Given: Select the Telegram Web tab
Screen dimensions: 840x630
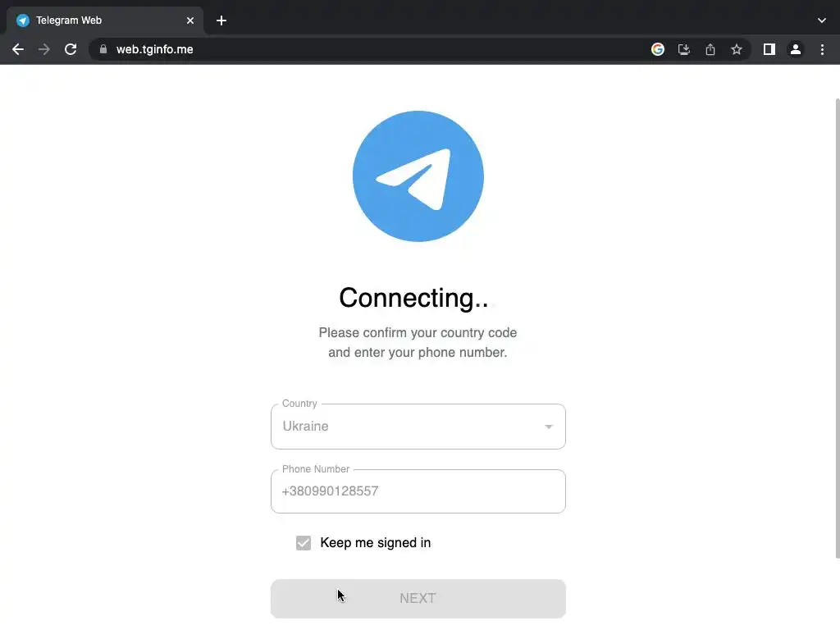Looking at the screenshot, I should (x=105, y=21).
